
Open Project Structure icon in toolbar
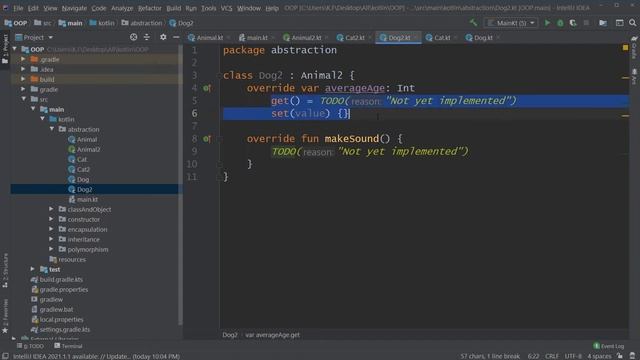603,23
